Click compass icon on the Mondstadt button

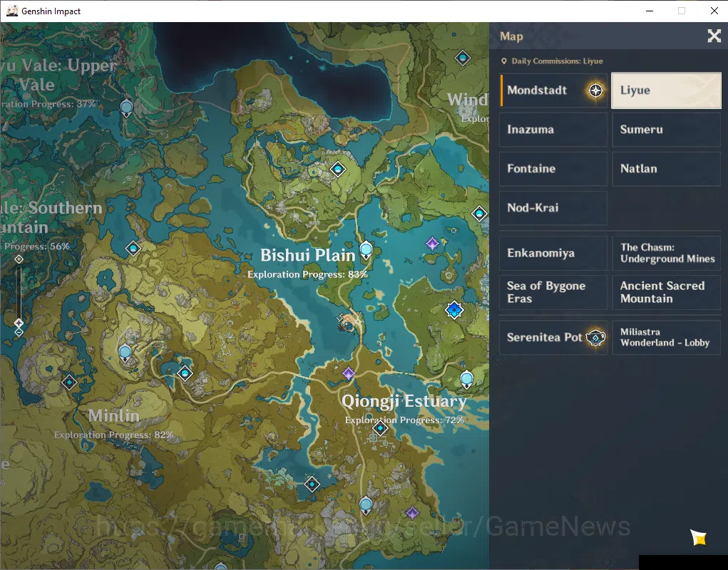(595, 90)
